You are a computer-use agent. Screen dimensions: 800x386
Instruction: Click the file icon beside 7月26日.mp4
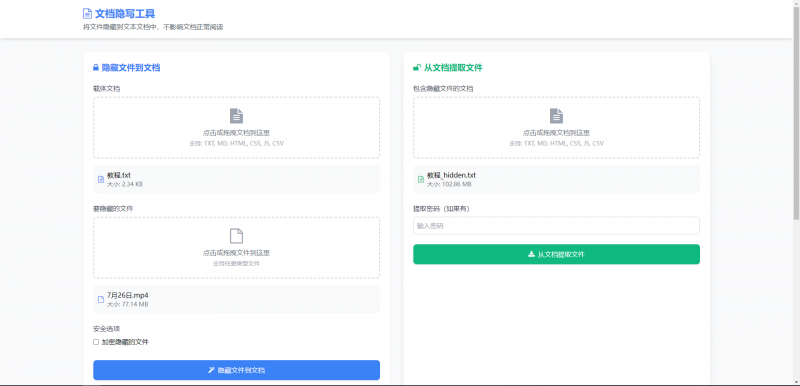pos(101,299)
